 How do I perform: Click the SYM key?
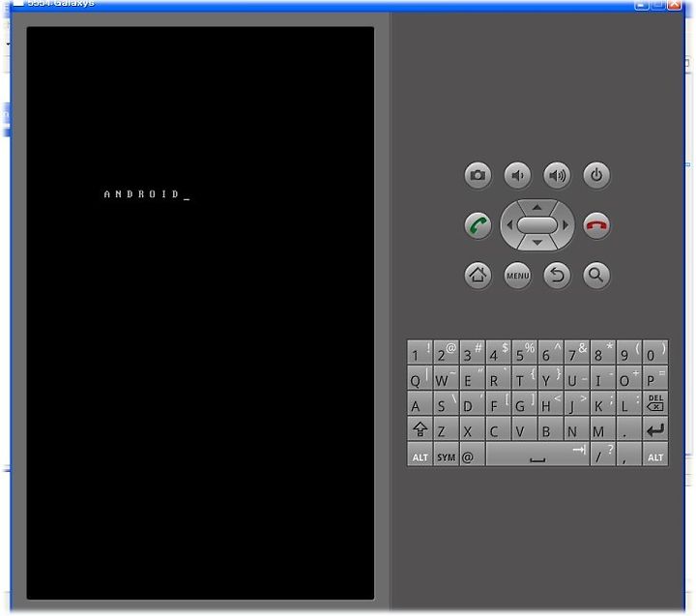click(446, 454)
